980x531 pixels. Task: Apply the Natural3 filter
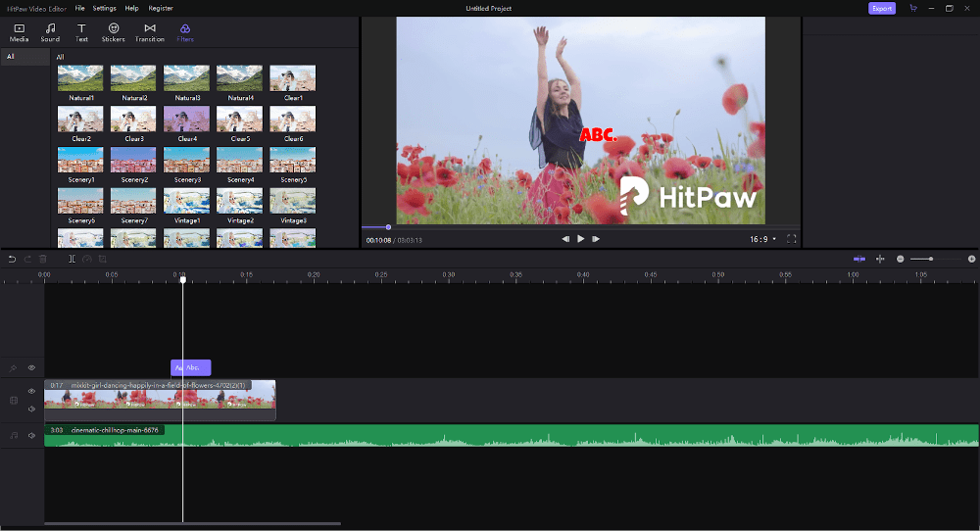click(187, 78)
